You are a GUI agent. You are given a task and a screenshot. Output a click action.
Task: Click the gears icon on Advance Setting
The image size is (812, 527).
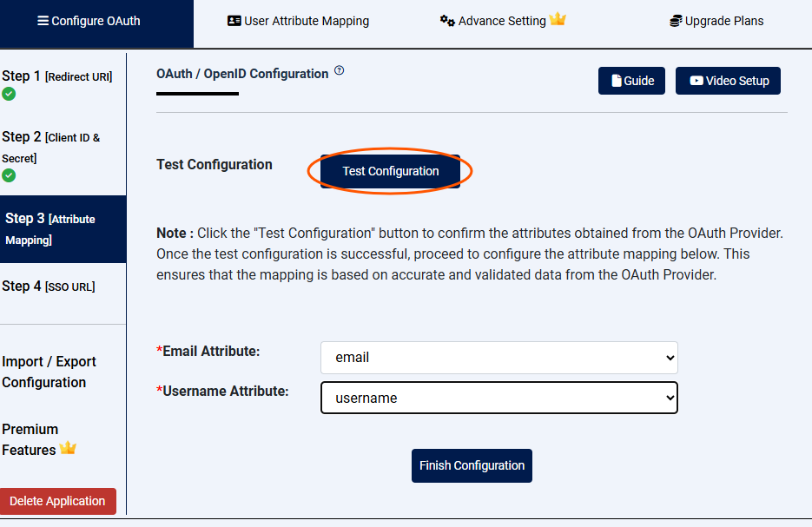447,21
